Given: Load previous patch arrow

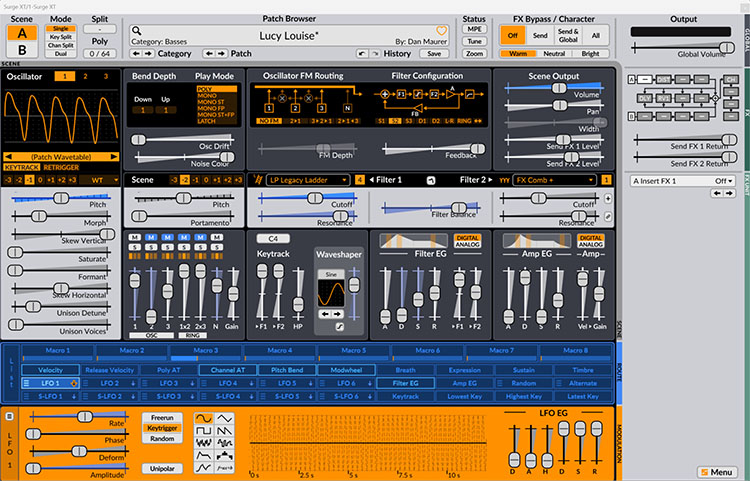Looking at the screenshot, I should click(x=210, y=54).
